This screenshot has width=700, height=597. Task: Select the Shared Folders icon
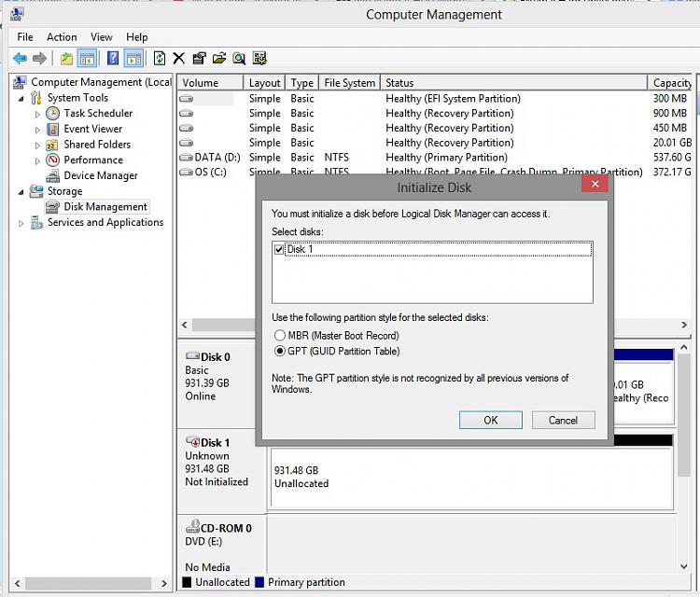(52, 145)
